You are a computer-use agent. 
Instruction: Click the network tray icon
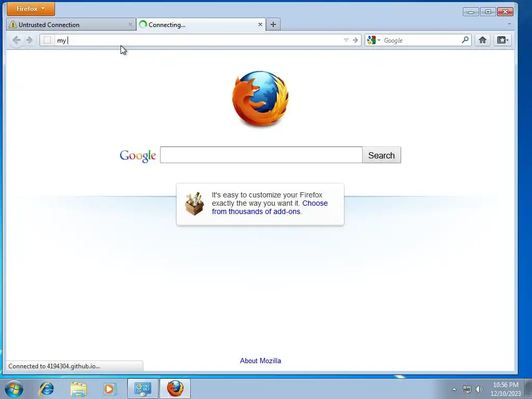467,389
